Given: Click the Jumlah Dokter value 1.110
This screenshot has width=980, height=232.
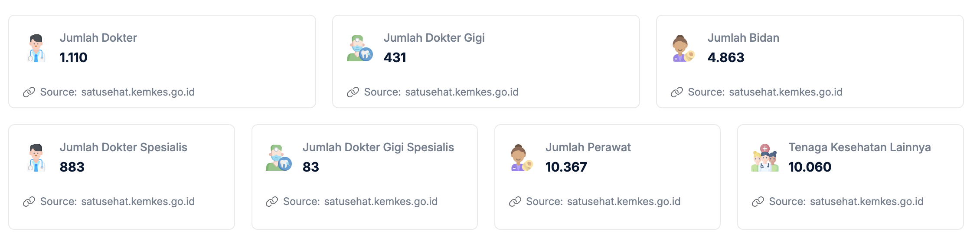Looking at the screenshot, I should pyautogui.click(x=73, y=57).
